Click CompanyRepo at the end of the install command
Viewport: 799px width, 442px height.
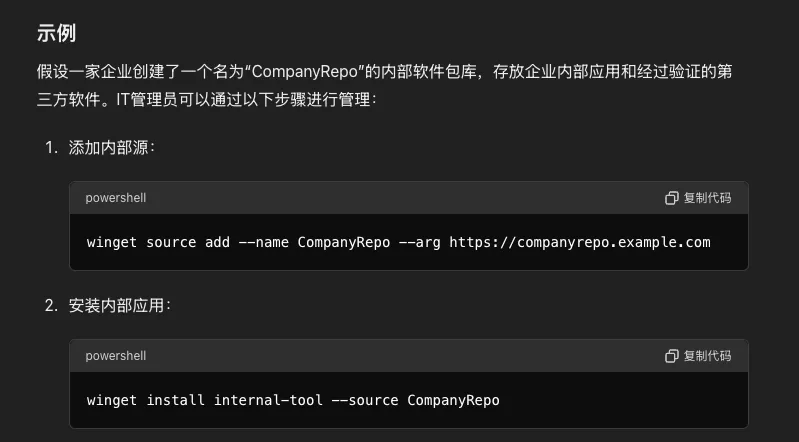454,400
